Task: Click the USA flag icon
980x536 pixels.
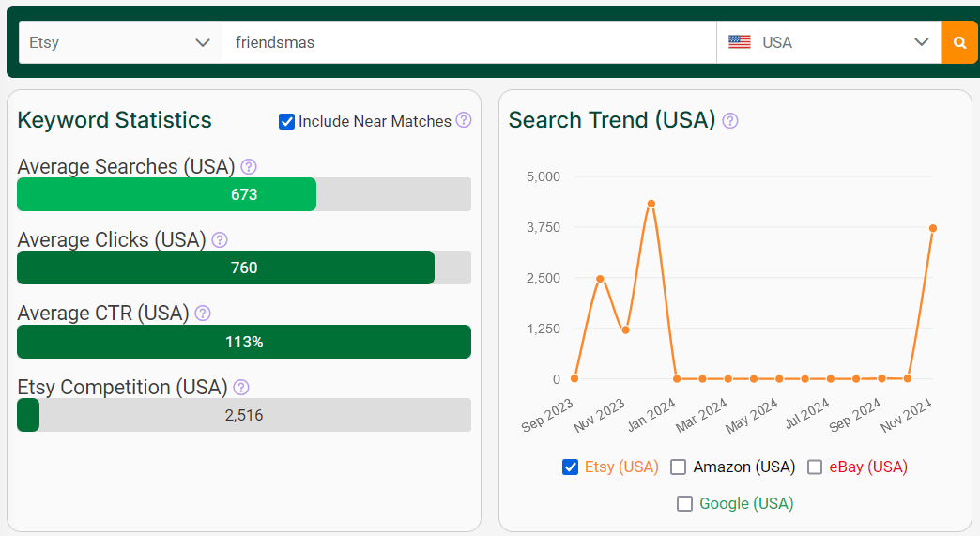Action: coord(740,42)
